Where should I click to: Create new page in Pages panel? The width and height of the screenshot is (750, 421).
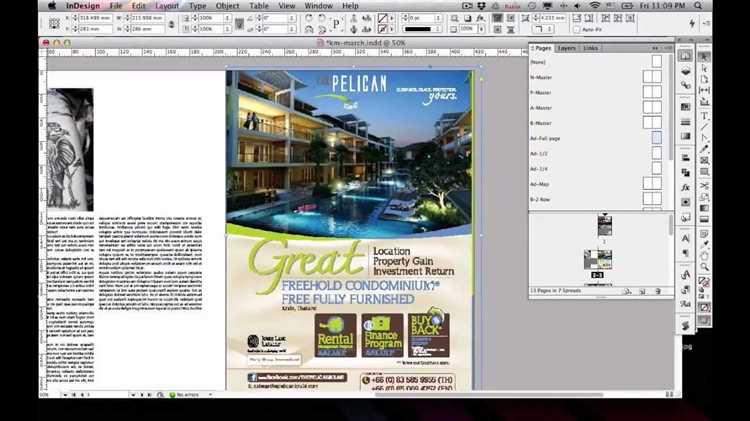tap(642, 291)
